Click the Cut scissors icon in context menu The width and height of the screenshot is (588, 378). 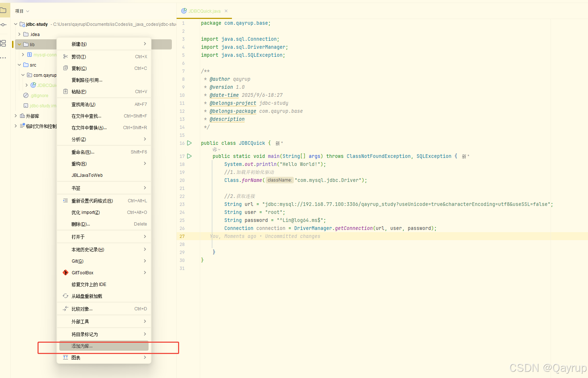[66, 56]
